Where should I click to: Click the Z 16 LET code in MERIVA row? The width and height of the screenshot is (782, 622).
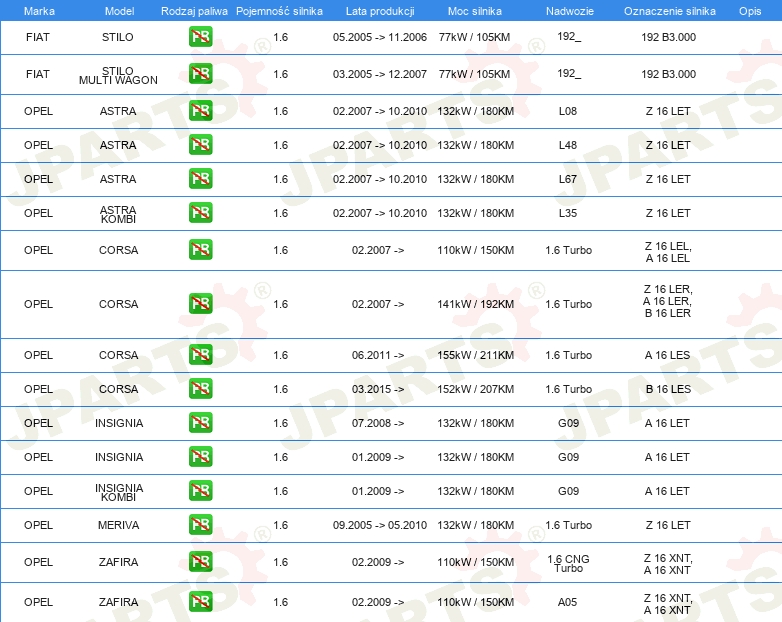pyautogui.click(x=668, y=525)
